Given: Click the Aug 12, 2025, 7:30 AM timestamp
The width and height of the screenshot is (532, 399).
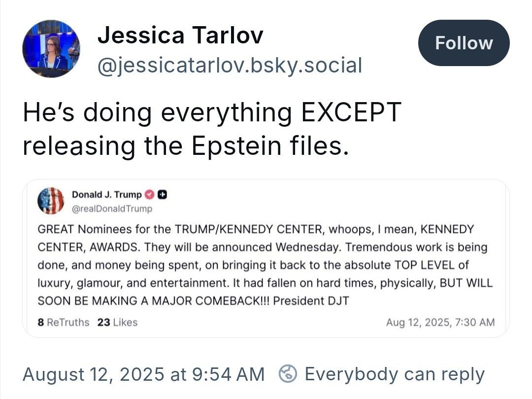Looking at the screenshot, I should pos(440,323).
